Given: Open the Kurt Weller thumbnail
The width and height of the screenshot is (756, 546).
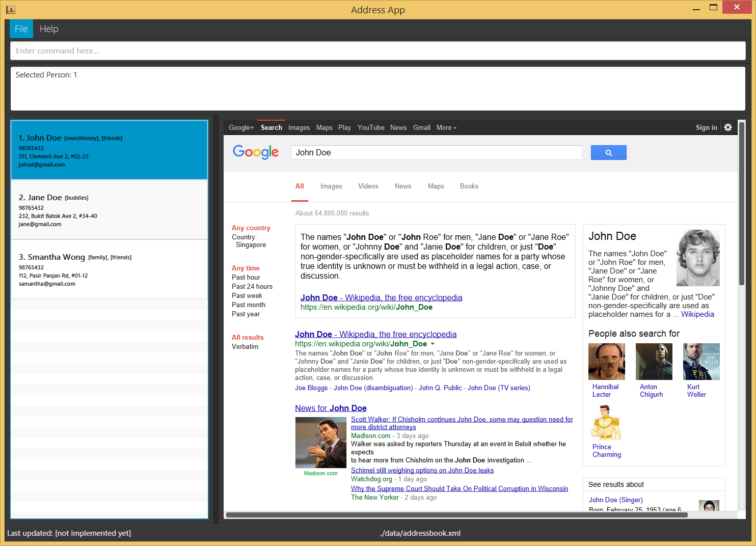Looking at the screenshot, I should [x=701, y=362].
